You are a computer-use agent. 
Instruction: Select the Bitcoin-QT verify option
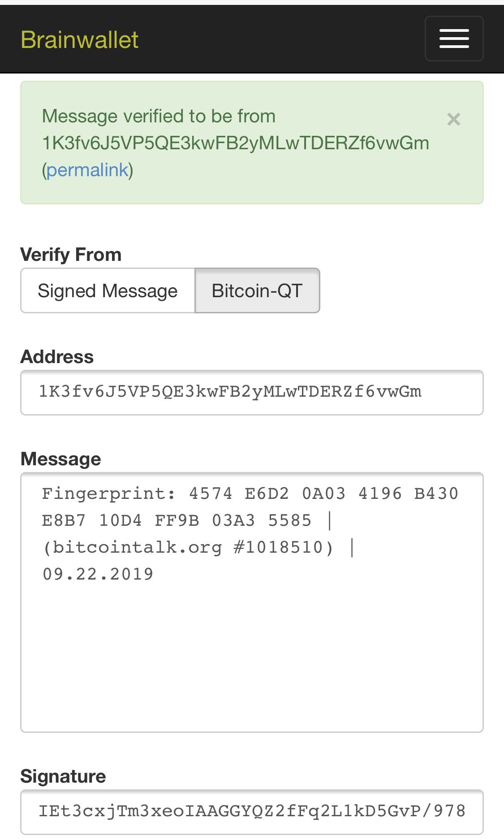coord(257,290)
